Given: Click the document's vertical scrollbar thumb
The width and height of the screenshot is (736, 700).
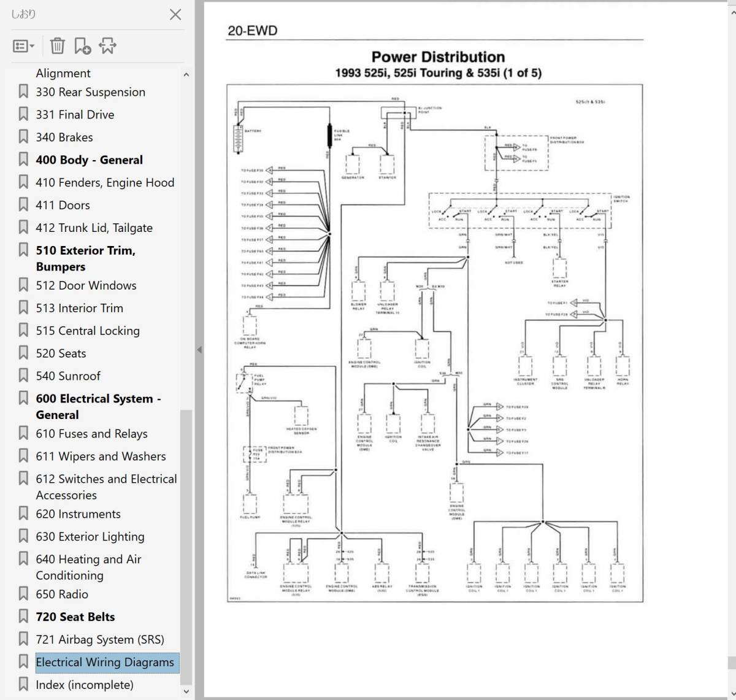Looking at the screenshot, I should (x=732, y=663).
